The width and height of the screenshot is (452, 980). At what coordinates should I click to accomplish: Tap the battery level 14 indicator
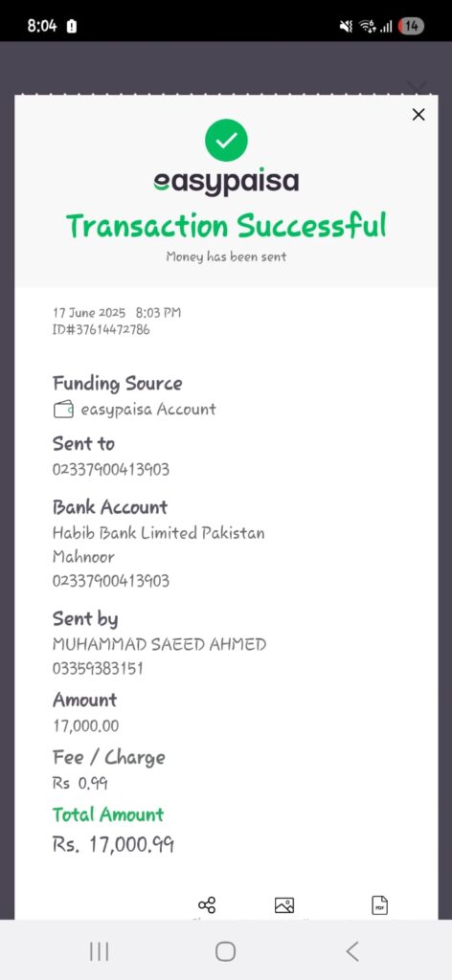point(411,26)
